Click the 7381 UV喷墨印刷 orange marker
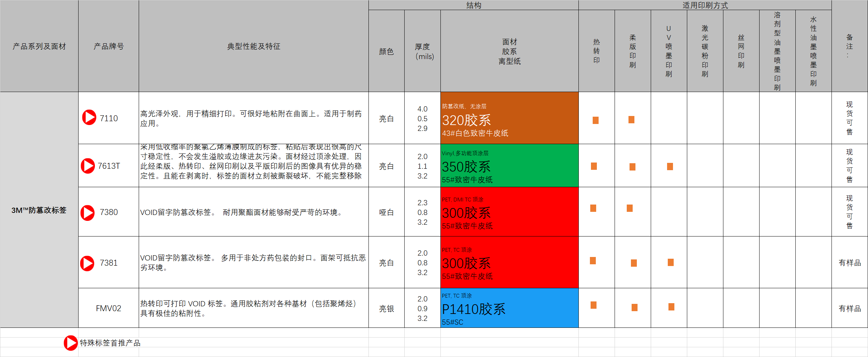868x357 pixels. tap(671, 262)
